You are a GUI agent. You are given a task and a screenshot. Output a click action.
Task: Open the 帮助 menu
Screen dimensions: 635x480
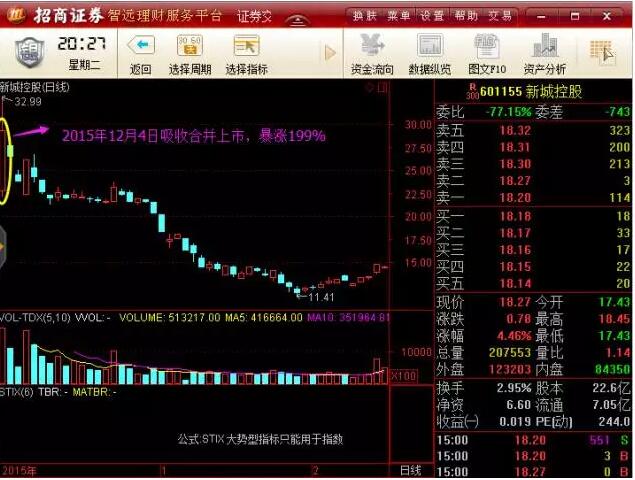tap(466, 16)
